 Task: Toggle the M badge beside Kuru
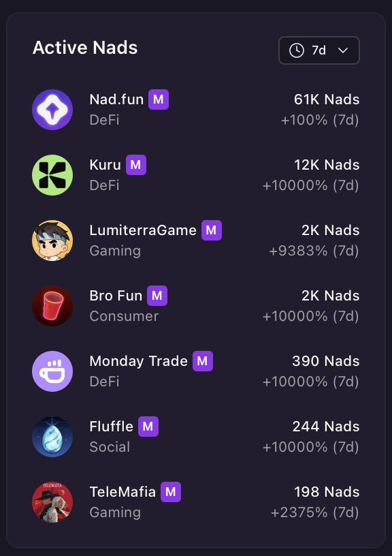136,165
